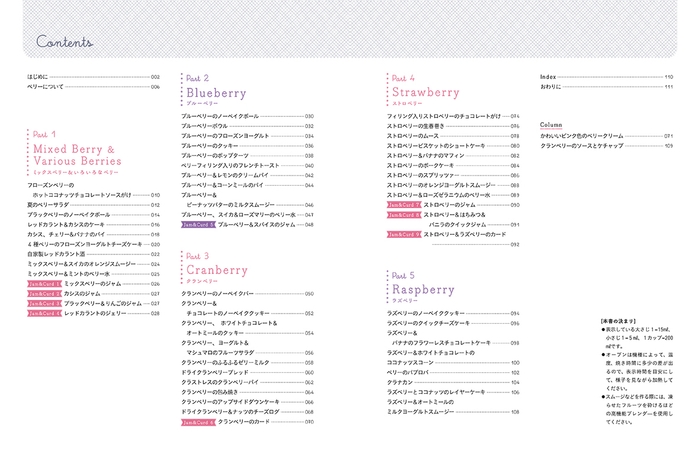Click the Jam&Curd 7 badge under Strawberry
700x456 pixels.
pyautogui.click(x=404, y=204)
